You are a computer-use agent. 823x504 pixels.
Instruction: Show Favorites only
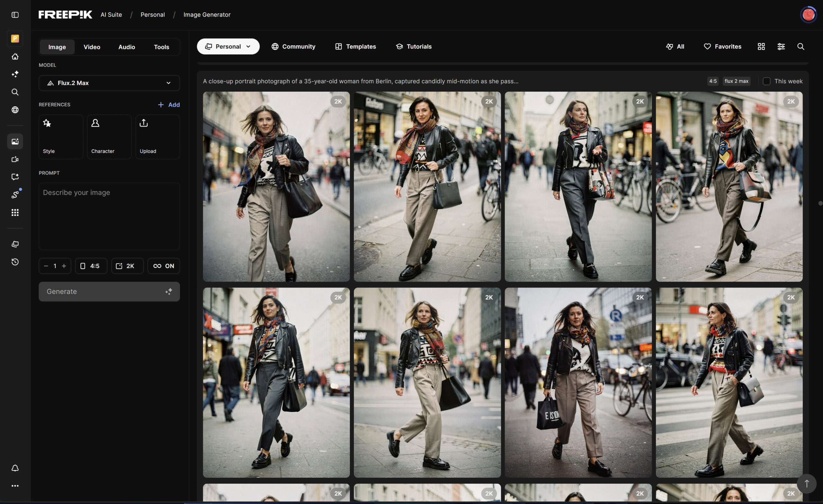pyautogui.click(x=722, y=46)
